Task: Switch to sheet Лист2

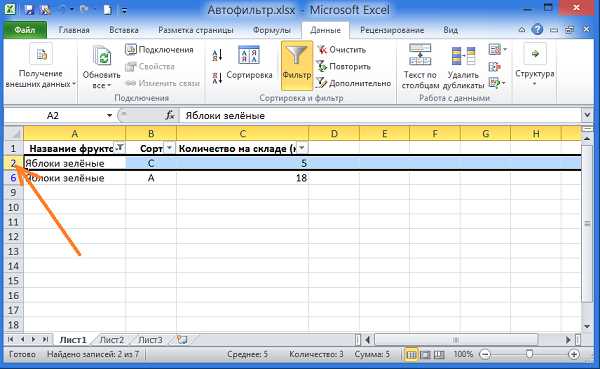Action: click(112, 340)
